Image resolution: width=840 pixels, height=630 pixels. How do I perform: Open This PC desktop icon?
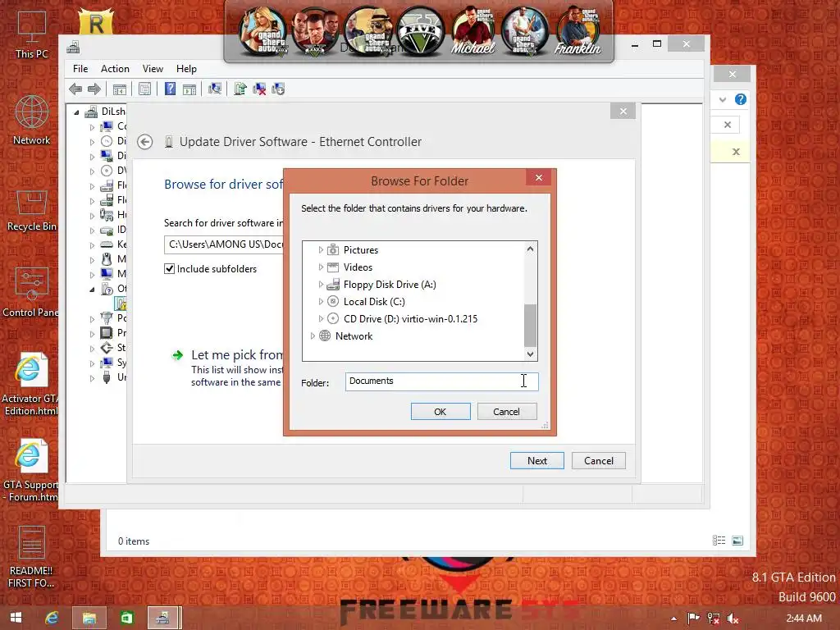(32, 35)
